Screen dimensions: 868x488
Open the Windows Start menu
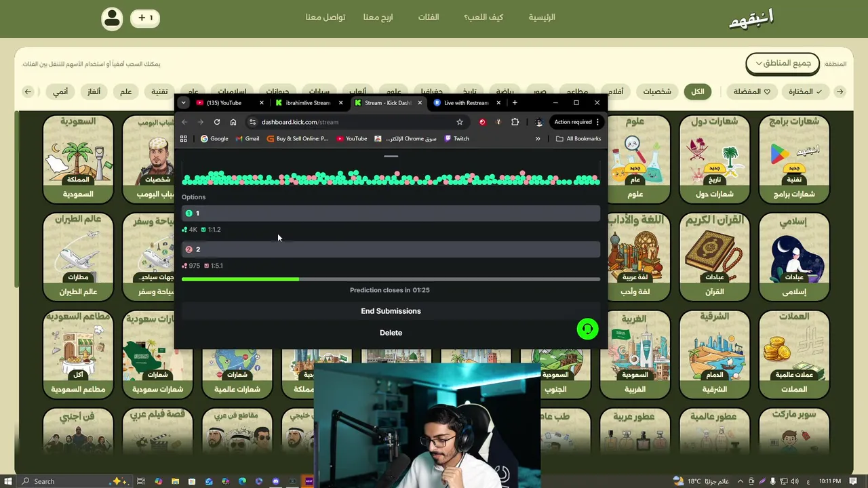tap(7, 481)
